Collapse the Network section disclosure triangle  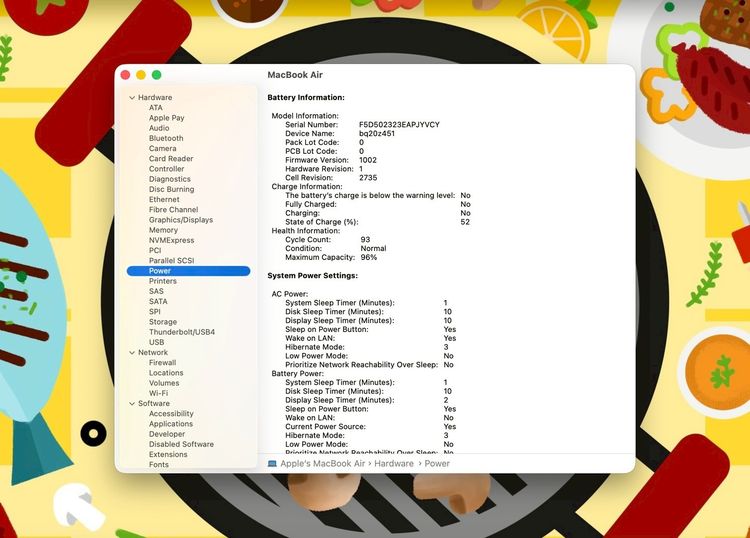pyautogui.click(x=131, y=353)
